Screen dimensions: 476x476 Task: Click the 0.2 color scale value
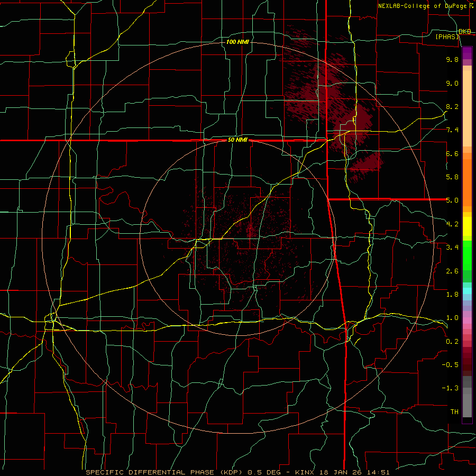click(452, 342)
